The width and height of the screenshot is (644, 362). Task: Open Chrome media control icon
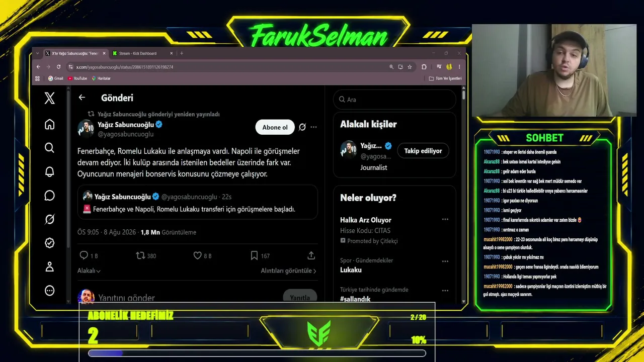439,67
